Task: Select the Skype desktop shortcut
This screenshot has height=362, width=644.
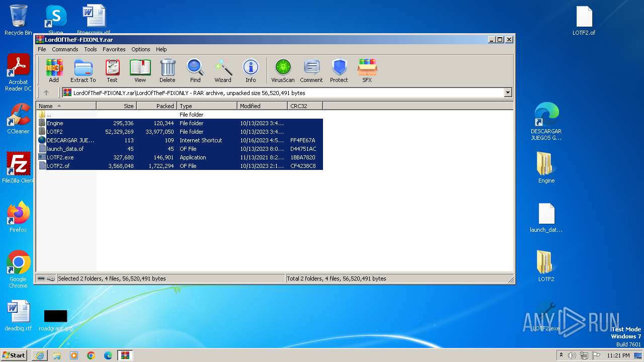Action: 55,20
